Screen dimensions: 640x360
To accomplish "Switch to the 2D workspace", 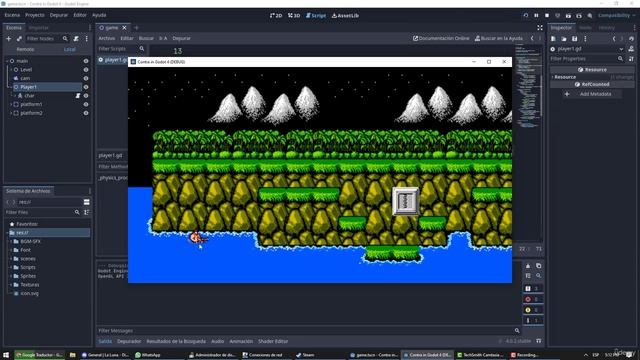I will (x=276, y=16).
